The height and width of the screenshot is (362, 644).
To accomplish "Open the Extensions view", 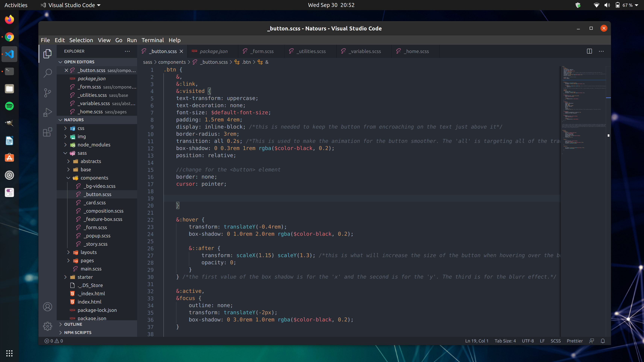I will (x=47, y=132).
